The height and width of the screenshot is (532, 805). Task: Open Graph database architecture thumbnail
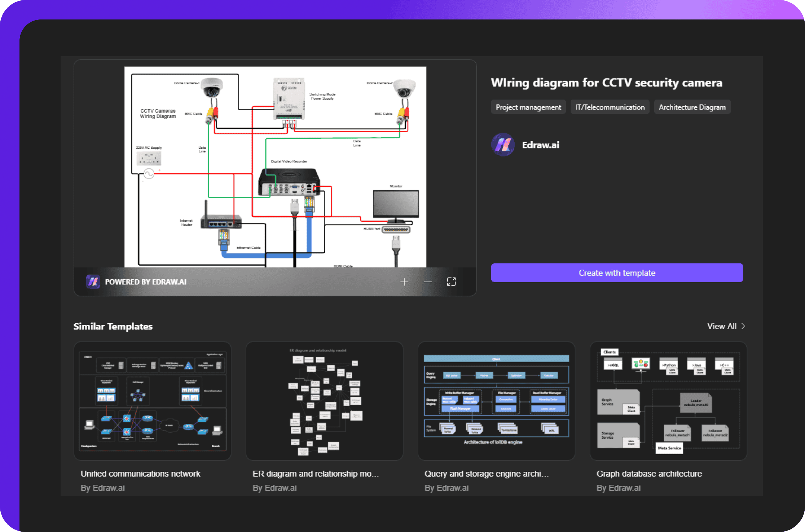pyautogui.click(x=668, y=401)
